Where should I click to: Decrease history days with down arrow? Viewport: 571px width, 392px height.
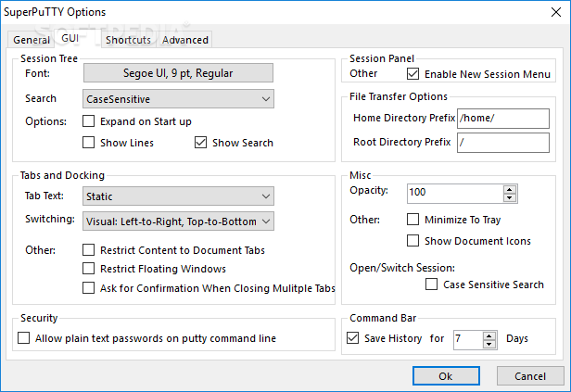point(489,345)
